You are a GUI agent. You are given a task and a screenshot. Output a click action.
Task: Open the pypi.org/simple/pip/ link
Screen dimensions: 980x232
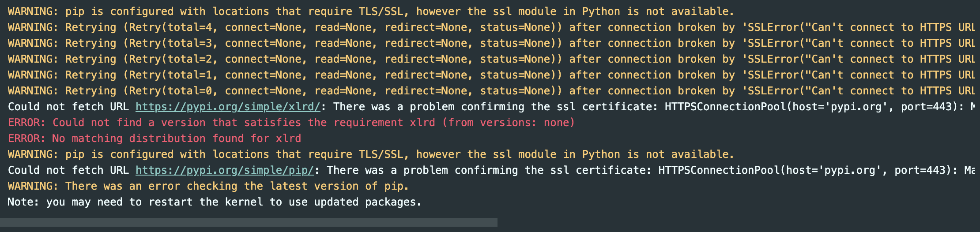225,170
